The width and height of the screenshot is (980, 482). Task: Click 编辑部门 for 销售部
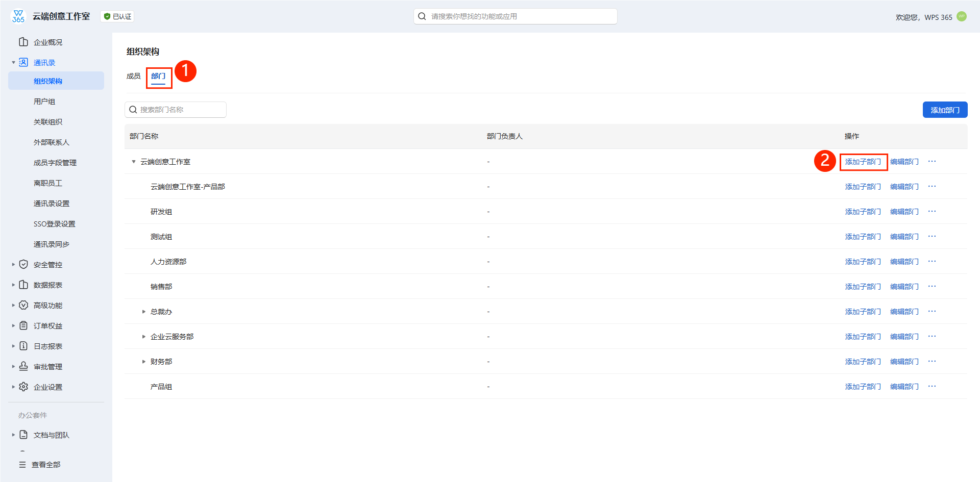click(x=904, y=287)
